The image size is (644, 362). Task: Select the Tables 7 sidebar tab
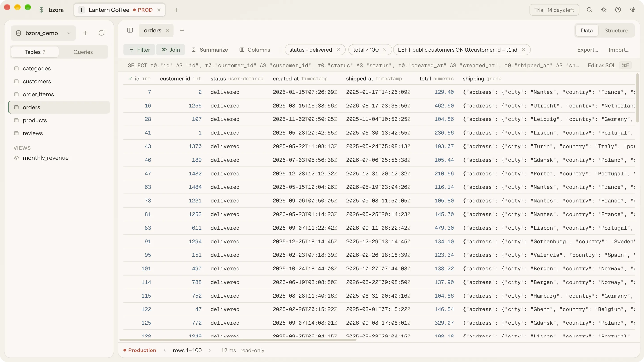[35, 52]
